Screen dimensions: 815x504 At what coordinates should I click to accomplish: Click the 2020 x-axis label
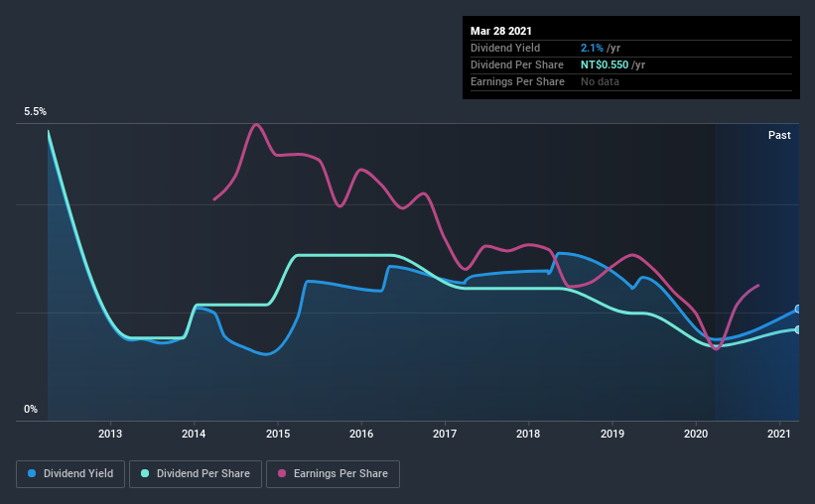[x=696, y=434]
